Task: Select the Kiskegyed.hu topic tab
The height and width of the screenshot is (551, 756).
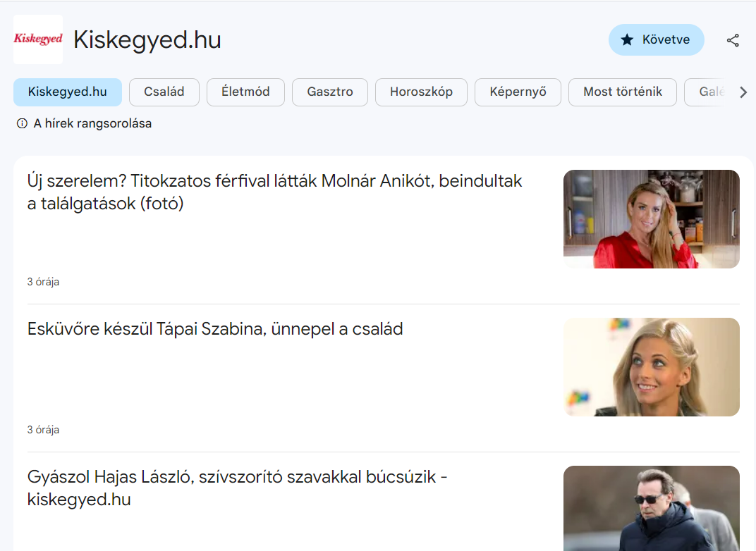Action: click(x=68, y=92)
